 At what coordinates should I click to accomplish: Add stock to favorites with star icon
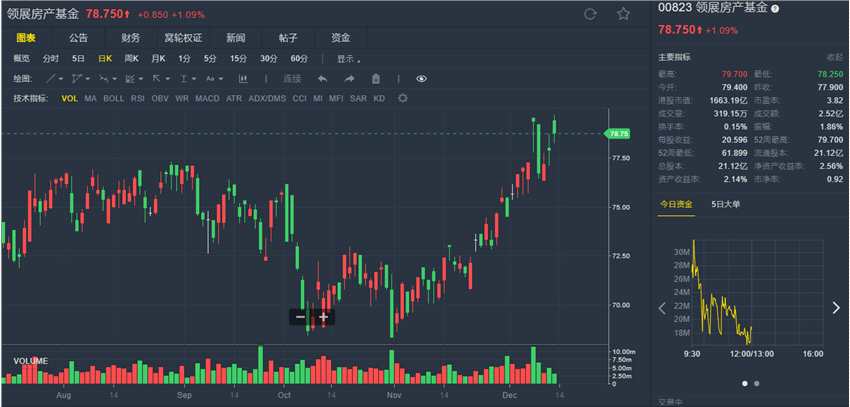coord(623,14)
